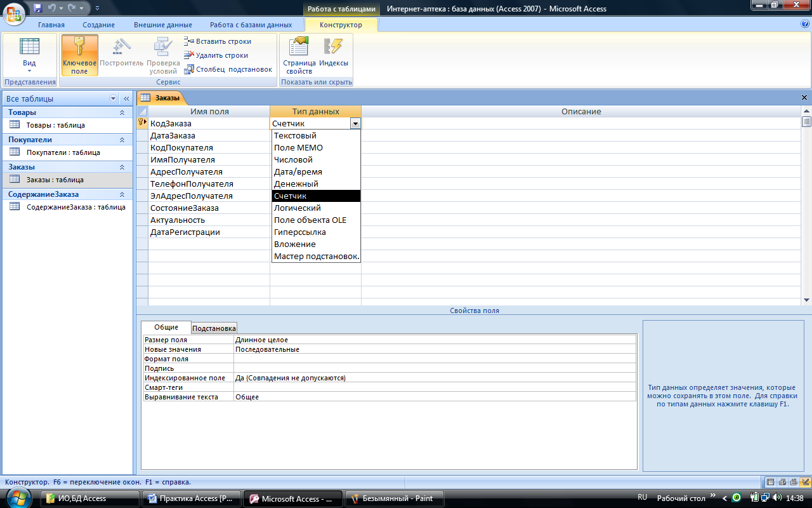Click the Redo arrow in Quick Access toolbar
Screen dimensions: 812x508
tap(72, 8)
